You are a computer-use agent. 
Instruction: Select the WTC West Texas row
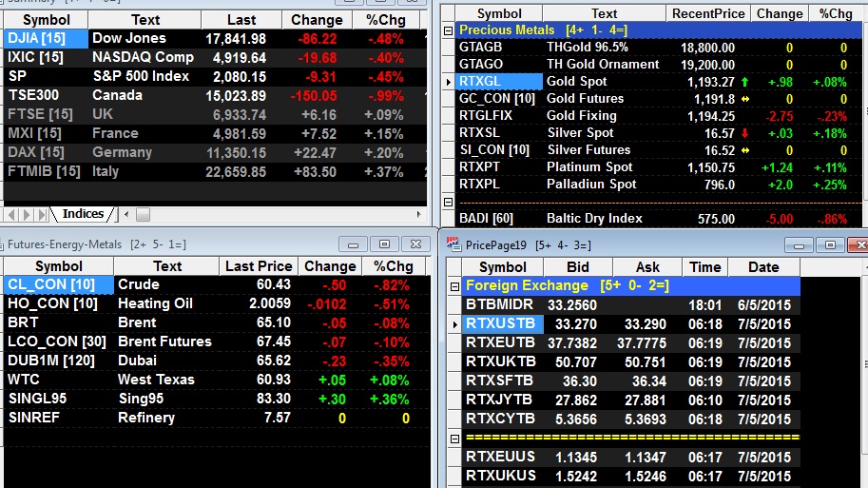click(x=217, y=380)
